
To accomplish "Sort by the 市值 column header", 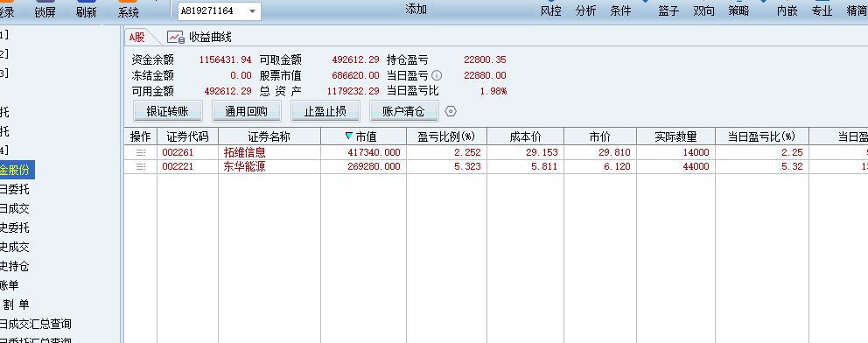I will pos(363,136).
